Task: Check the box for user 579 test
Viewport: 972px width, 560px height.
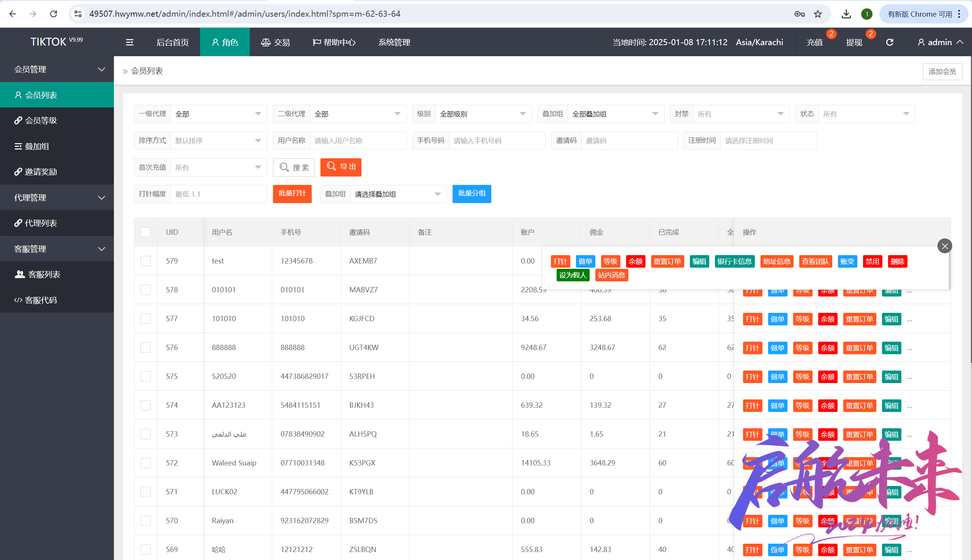Action: (x=145, y=261)
